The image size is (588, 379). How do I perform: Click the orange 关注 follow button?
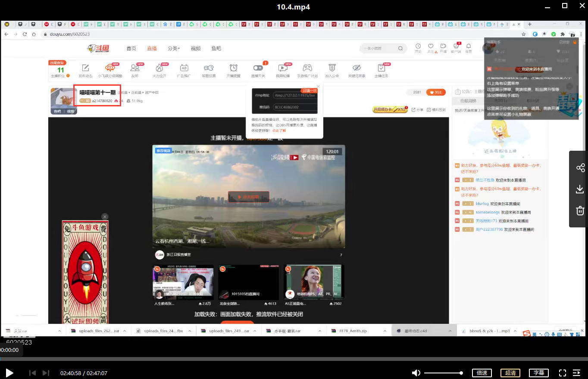point(436,92)
